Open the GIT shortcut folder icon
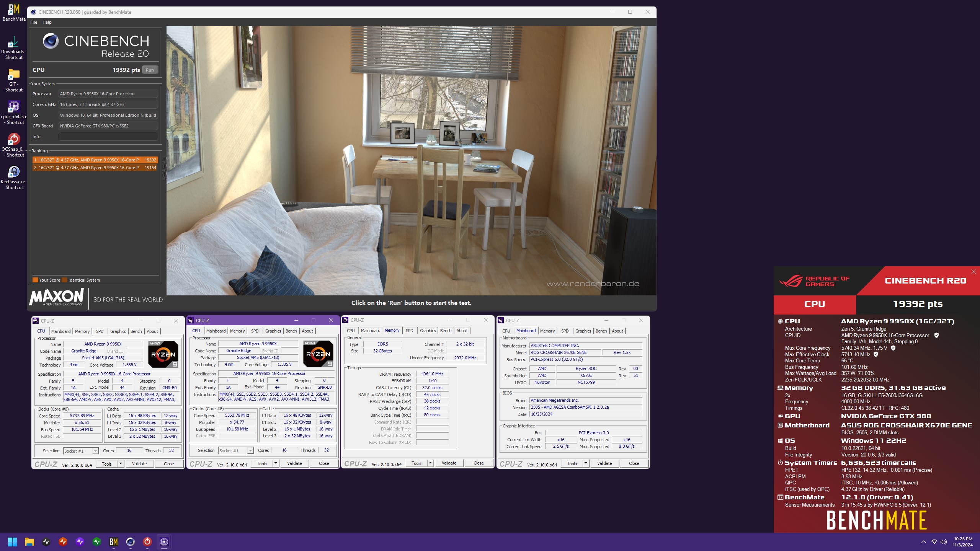 pyautogui.click(x=14, y=80)
